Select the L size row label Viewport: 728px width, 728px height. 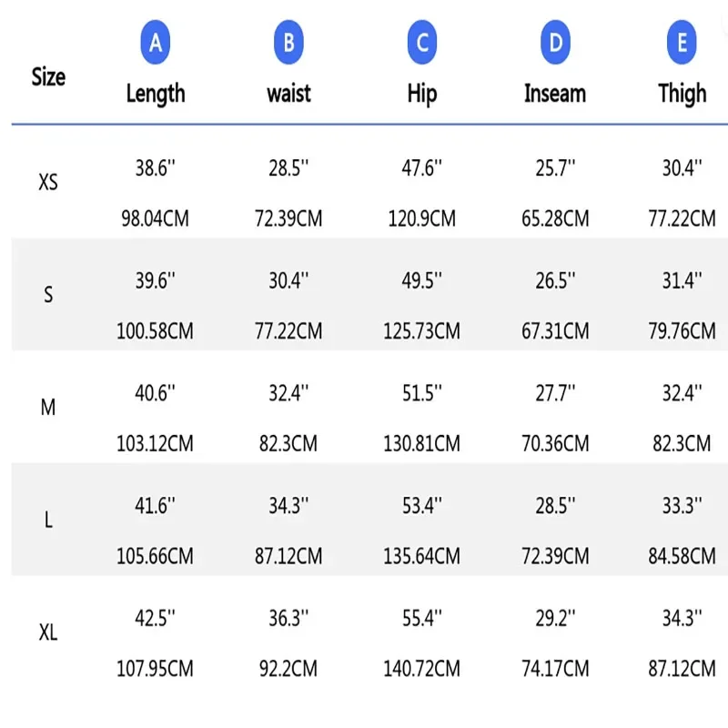pos(48,520)
